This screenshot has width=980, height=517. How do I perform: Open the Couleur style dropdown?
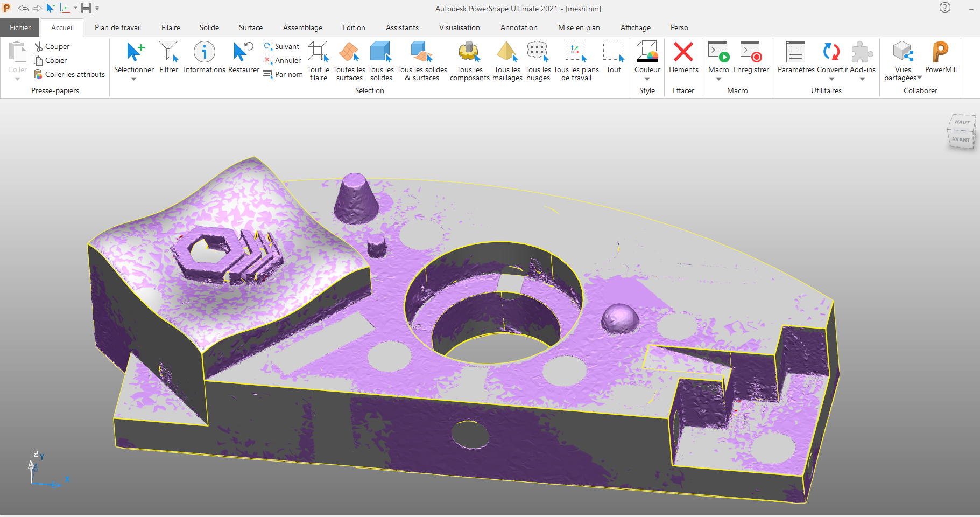click(647, 79)
